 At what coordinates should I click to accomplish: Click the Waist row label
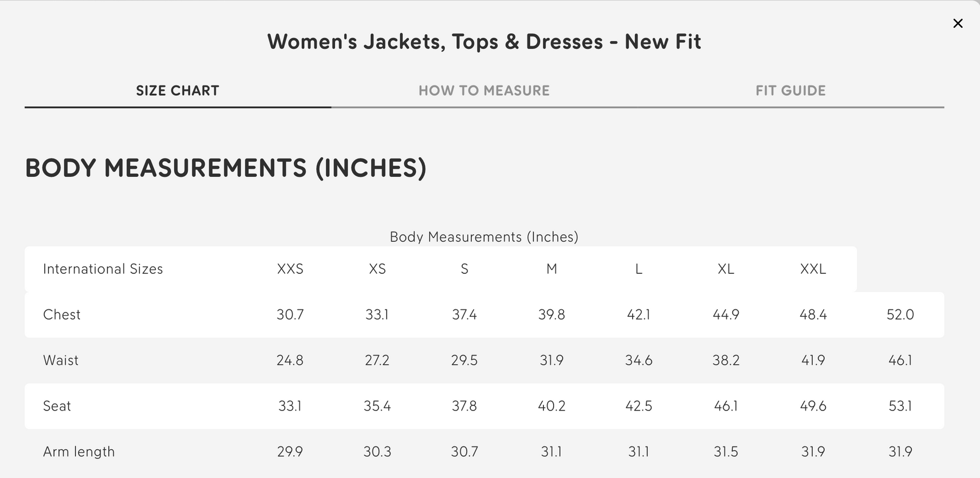[x=60, y=360]
